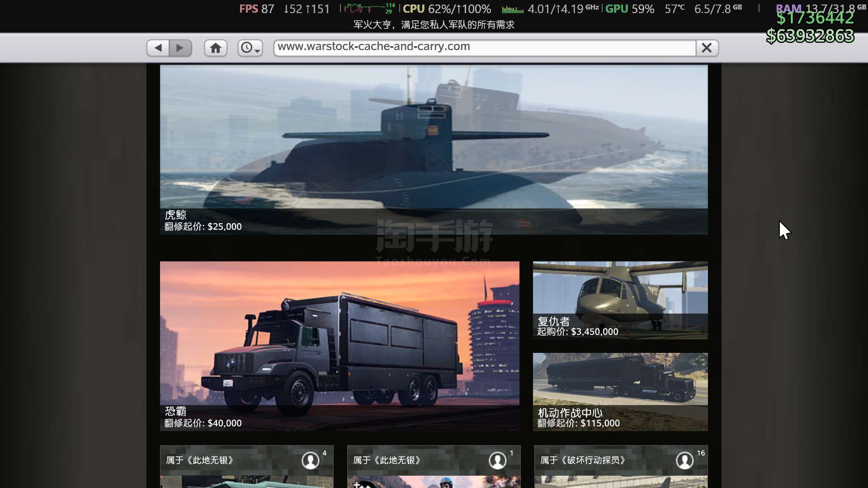Open the 恐霸 truck listing

click(340, 346)
